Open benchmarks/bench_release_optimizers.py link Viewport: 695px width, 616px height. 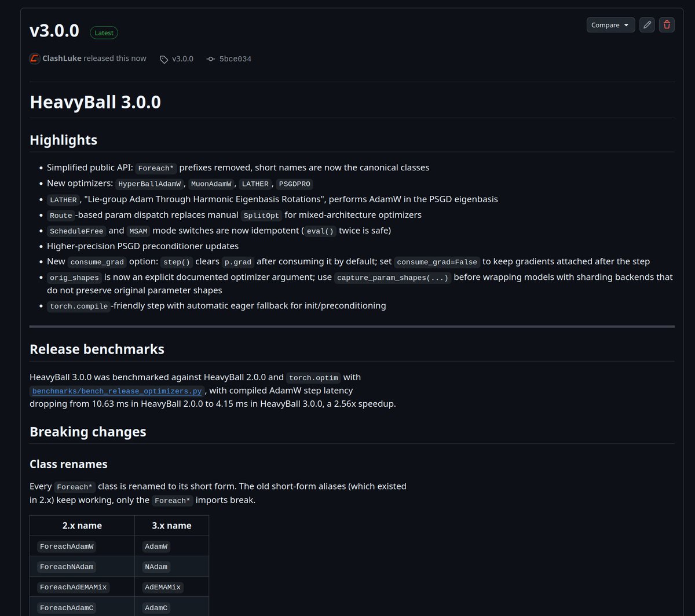(x=117, y=391)
